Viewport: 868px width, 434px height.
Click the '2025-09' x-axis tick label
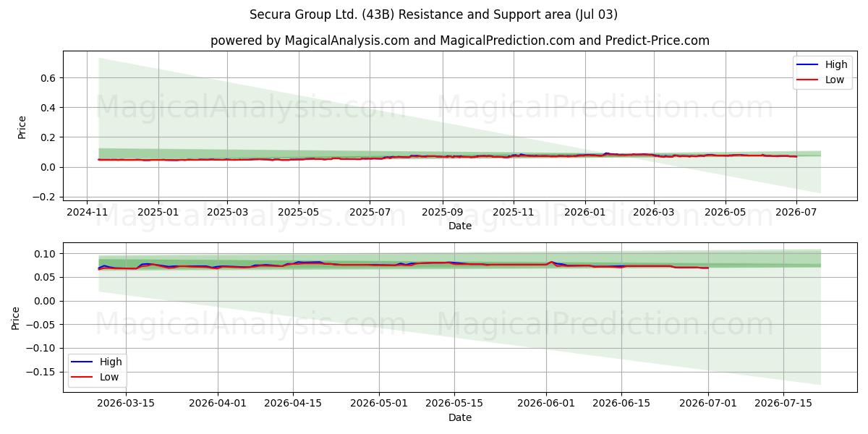(x=442, y=213)
